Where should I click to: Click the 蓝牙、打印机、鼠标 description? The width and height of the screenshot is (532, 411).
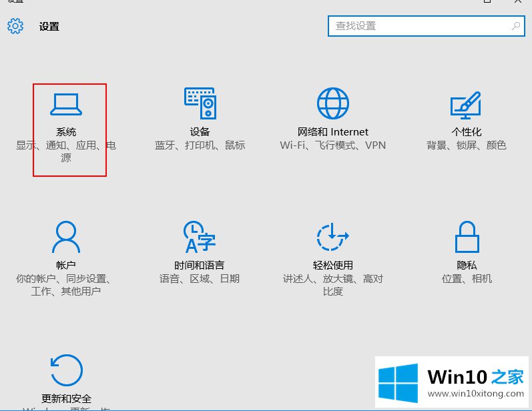(x=200, y=145)
